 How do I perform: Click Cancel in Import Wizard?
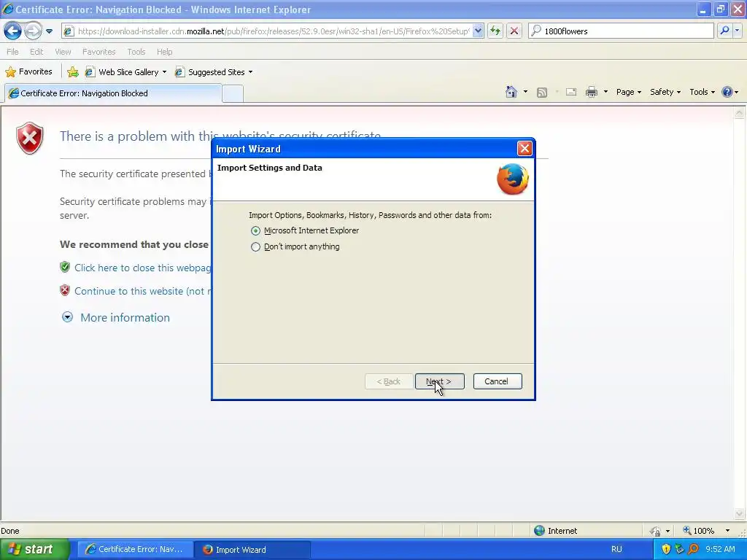click(x=498, y=381)
